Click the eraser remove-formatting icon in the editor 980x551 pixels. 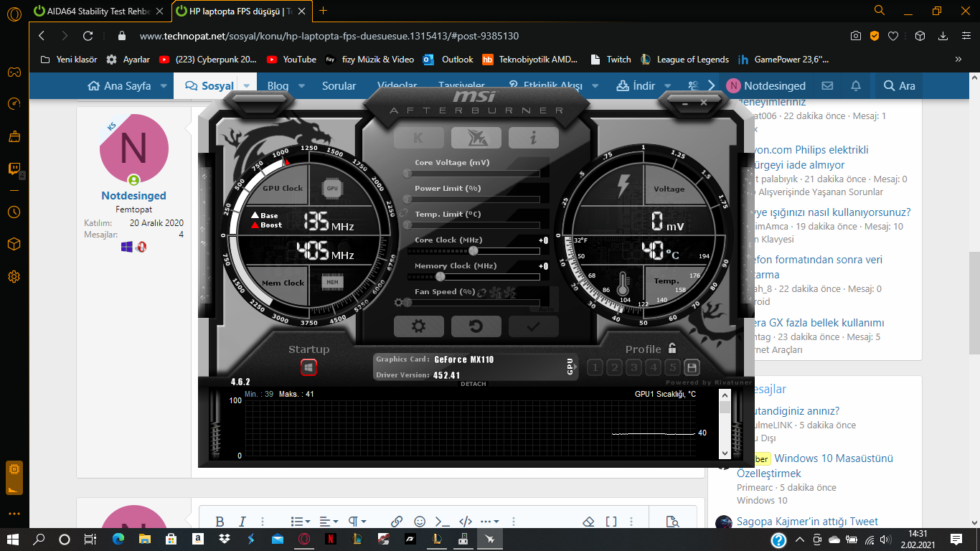[x=588, y=522]
